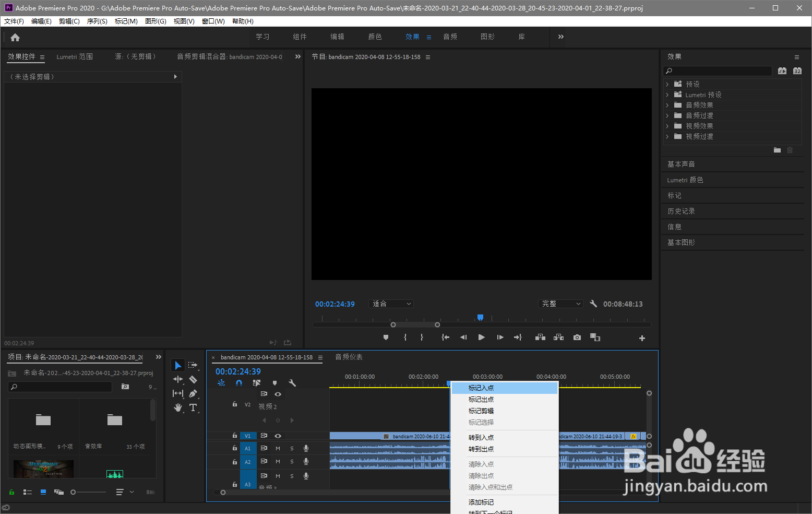The width and height of the screenshot is (812, 514).
Task: Open the 适合 zoom level dropdown
Action: pyautogui.click(x=391, y=303)
